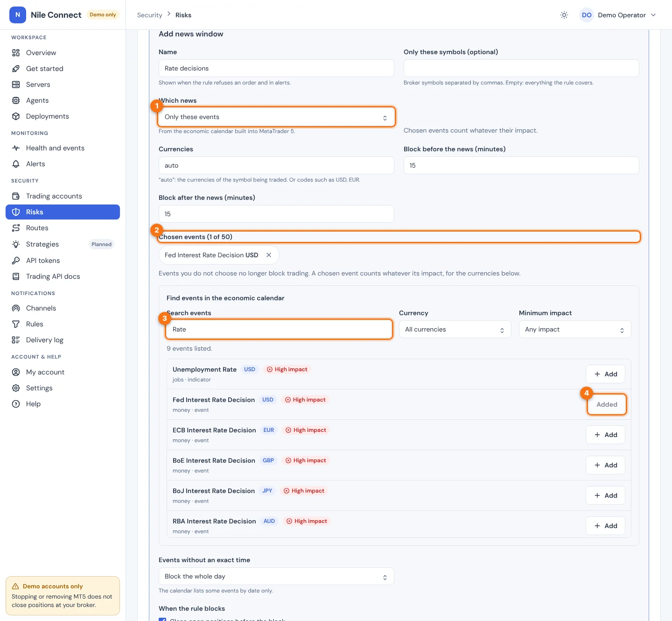This screenshot has width=672, height=621.
Task: Open Help question mark icon
Action: [16, 404]
